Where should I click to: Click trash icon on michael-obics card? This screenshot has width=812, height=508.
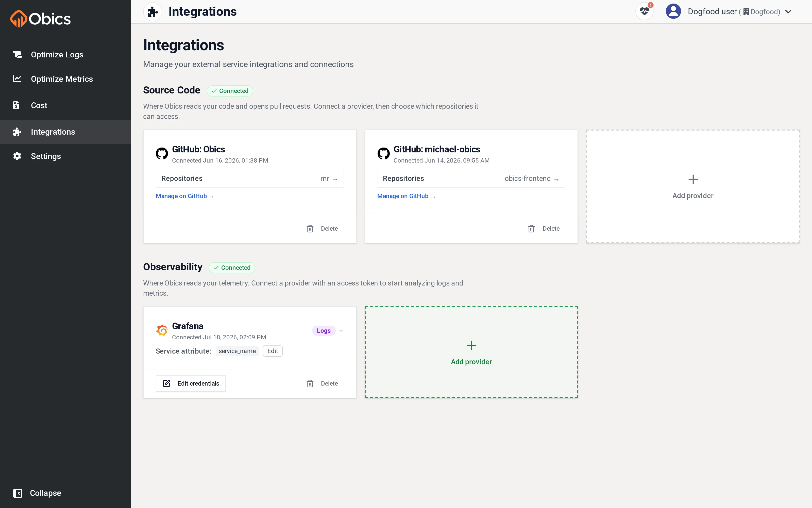point(531,228)
